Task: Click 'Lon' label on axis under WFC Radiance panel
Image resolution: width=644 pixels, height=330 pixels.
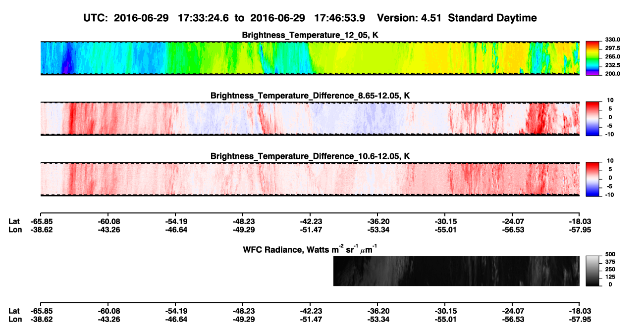Action: click(x=15, y=319)
